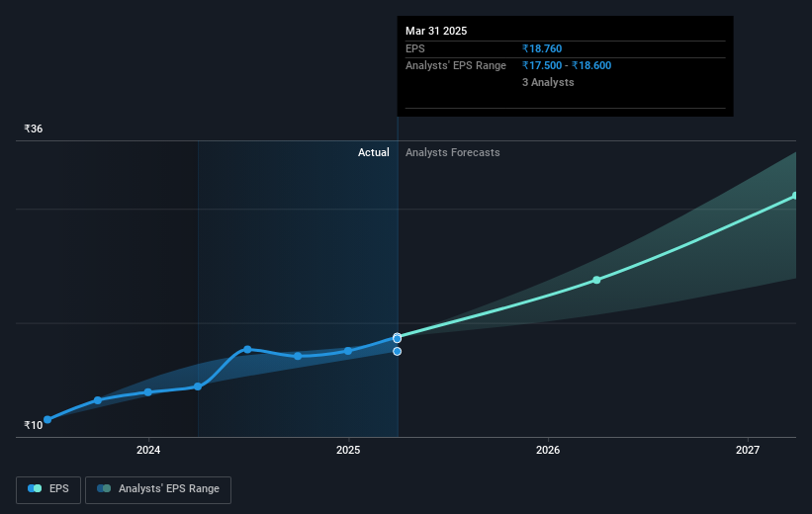Toggle the Analysts' EPS Range legend button
Image resolution: width=812 pixels, height=514 pixels.
[x=158, y=489]
